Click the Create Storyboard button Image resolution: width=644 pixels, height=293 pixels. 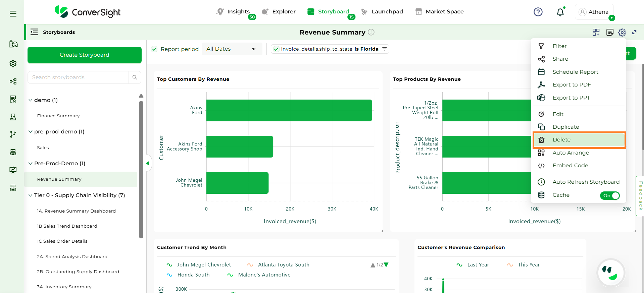[85, 55]
